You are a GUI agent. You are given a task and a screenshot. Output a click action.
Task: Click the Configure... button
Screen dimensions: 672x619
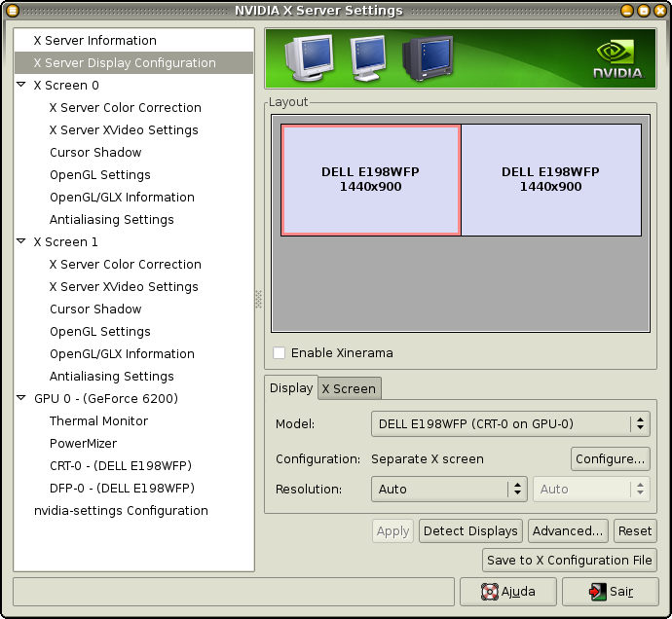tap(611, 458)
